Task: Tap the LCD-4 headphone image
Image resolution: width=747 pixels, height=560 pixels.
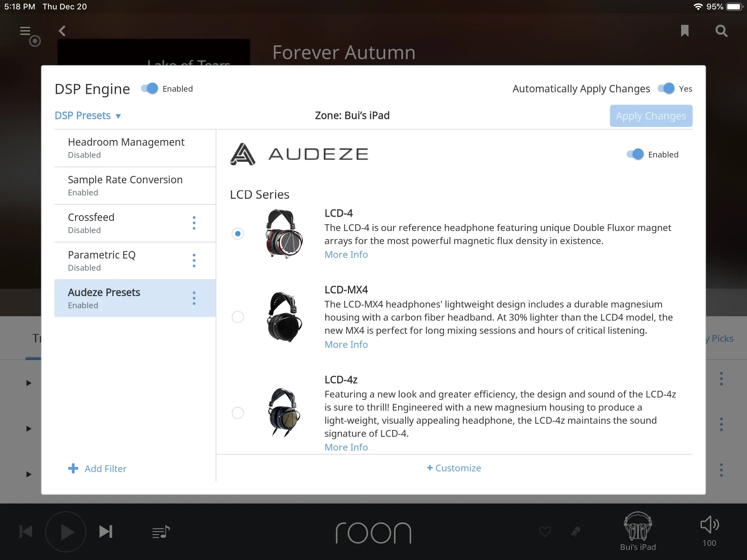Action: [284, 234]
